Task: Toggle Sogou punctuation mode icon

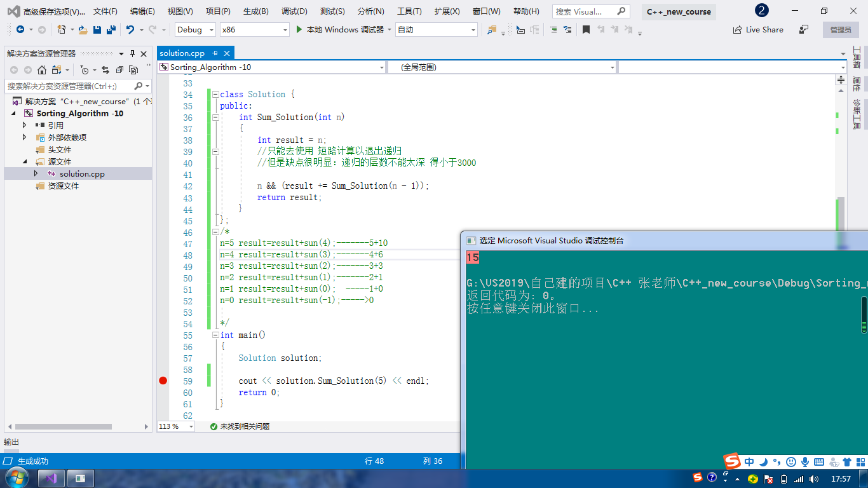Action: click(777, 462)
